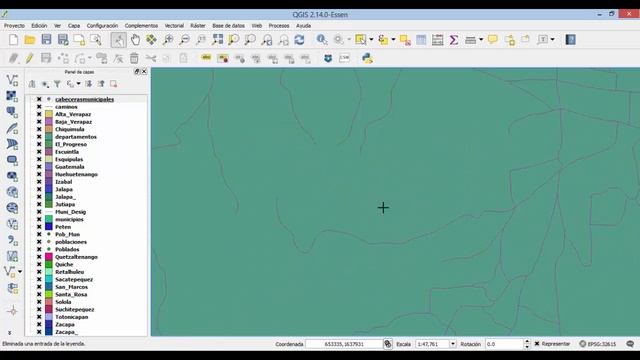640x360 pixels.
Task: Toggle visibility of caminos layer
Action: pyautogui.click(x=39, y=107)
